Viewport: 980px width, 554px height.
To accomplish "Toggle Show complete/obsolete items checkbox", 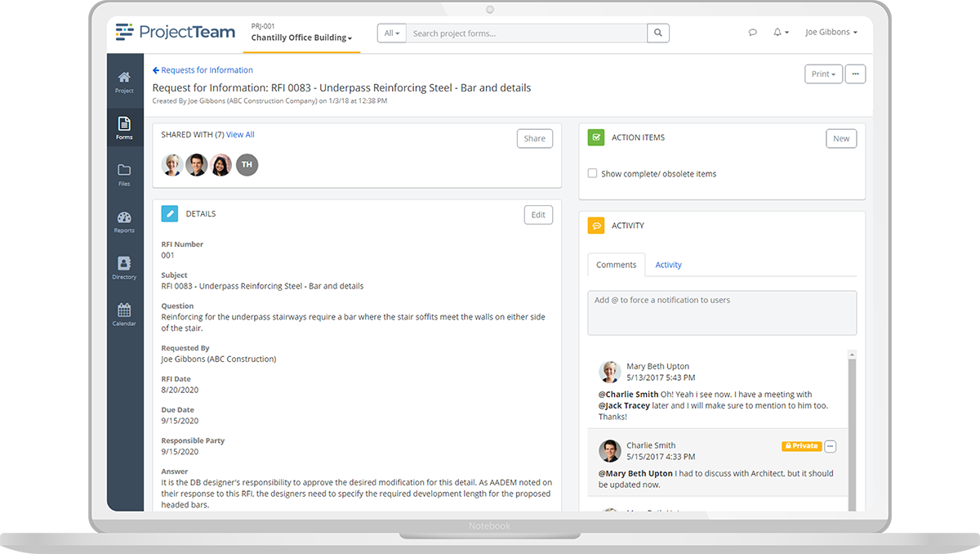I will [593, 173].
